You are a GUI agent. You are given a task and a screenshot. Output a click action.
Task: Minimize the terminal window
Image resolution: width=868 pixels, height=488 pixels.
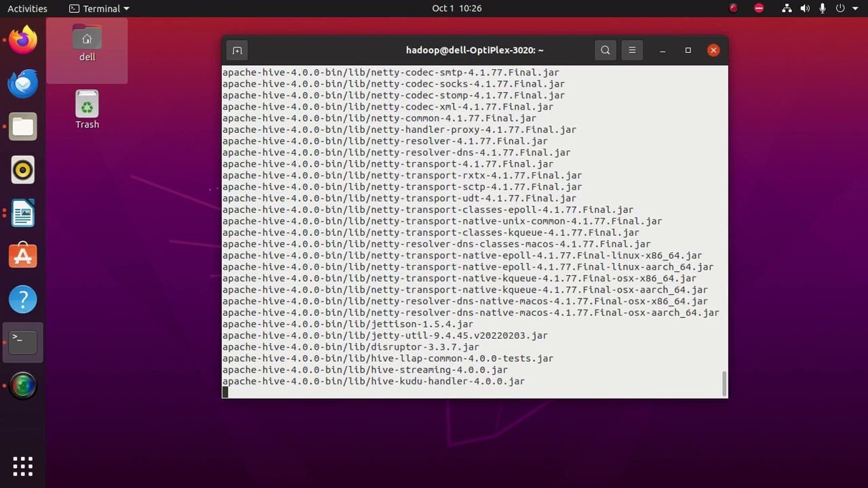[663, 50]
